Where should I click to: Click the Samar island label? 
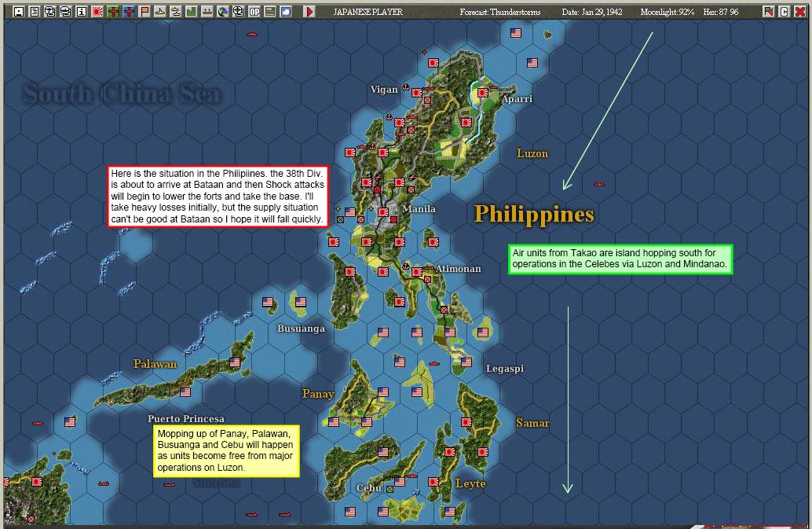(x=533, y=423)
